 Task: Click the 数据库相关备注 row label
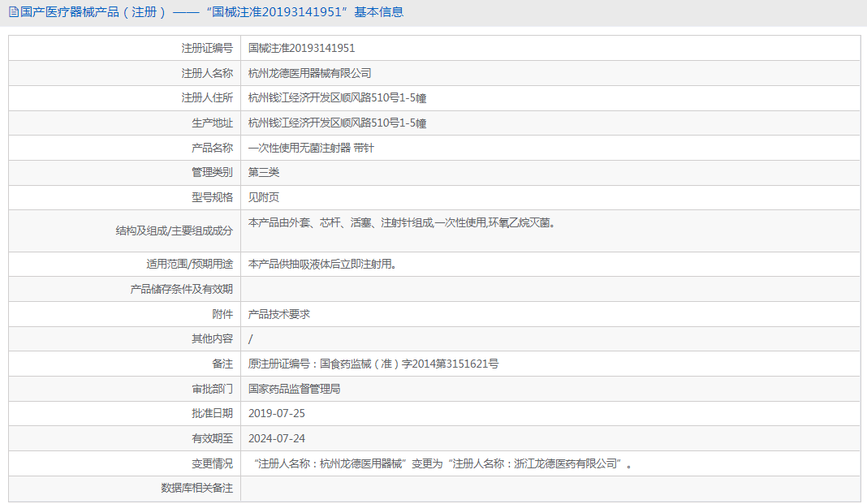tap(196, 488)
